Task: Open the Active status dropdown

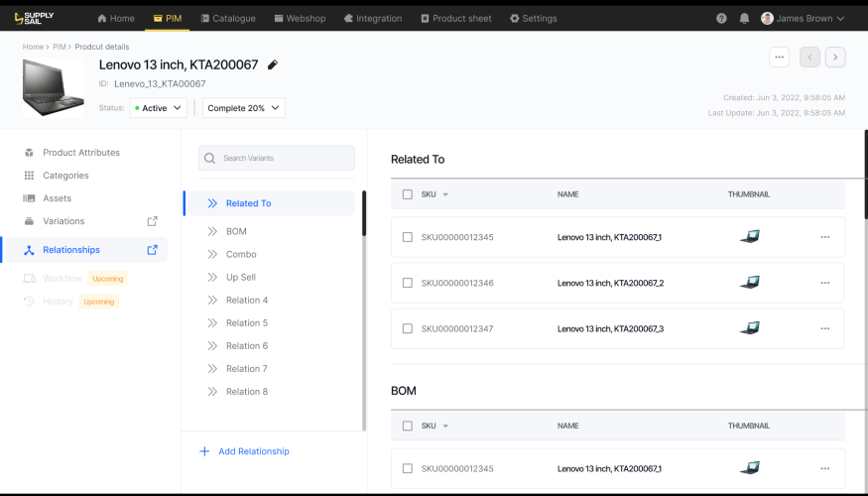Action: [159, 108]
